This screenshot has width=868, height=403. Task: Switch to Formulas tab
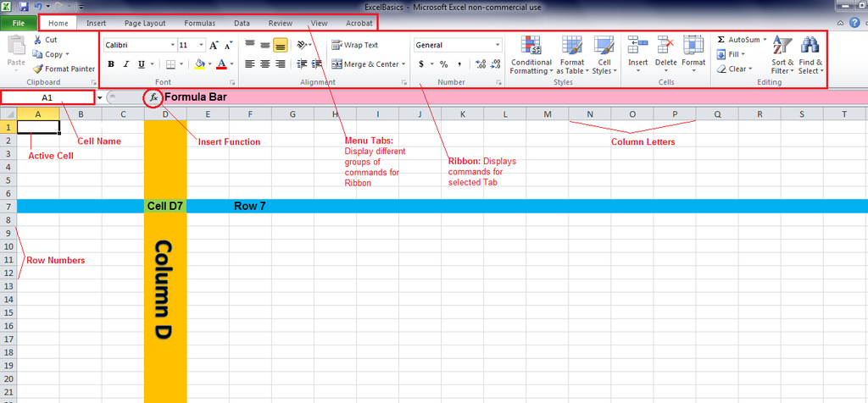[x=200, y=23]
